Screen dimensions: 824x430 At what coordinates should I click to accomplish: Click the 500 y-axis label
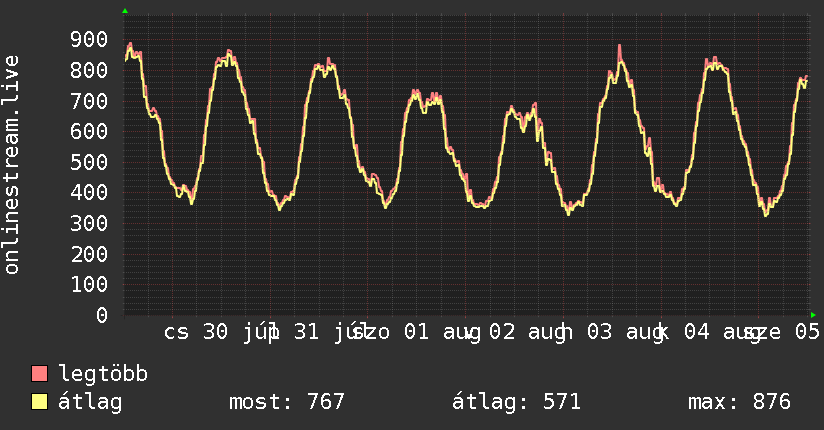[x=89, y=162]
